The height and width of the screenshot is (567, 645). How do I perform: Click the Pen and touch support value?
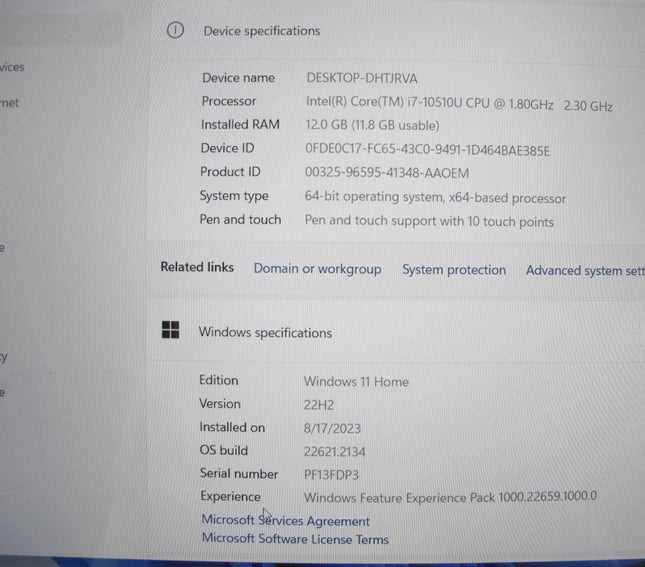tap(429, 221)
